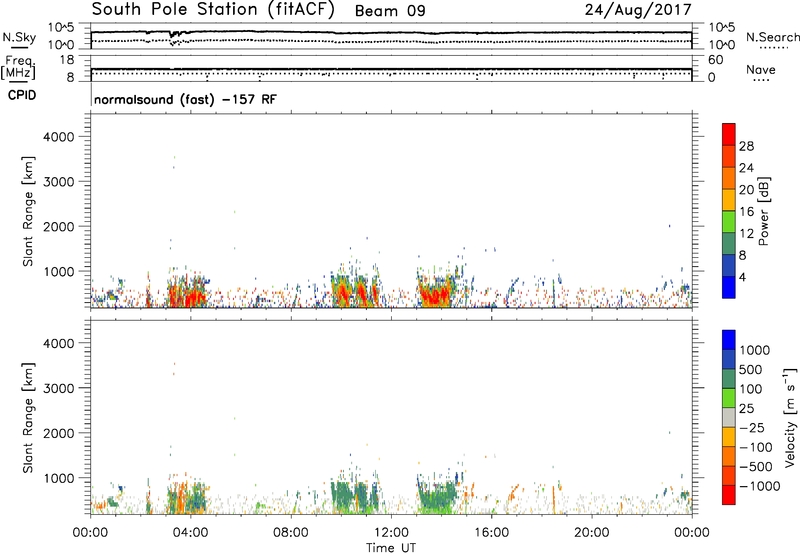Screen dimensions: 800x554
Task: Click the '2000' tick in velocity panel
Action: [x=59, y=433]
